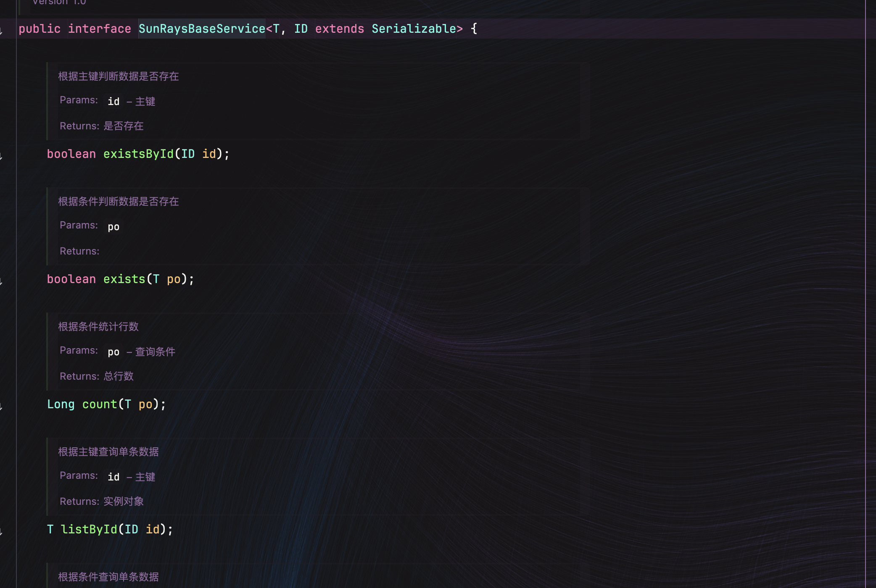Click the 'po' parameter in count(T po)
876x588 pixels.
(x=145, y=404)
